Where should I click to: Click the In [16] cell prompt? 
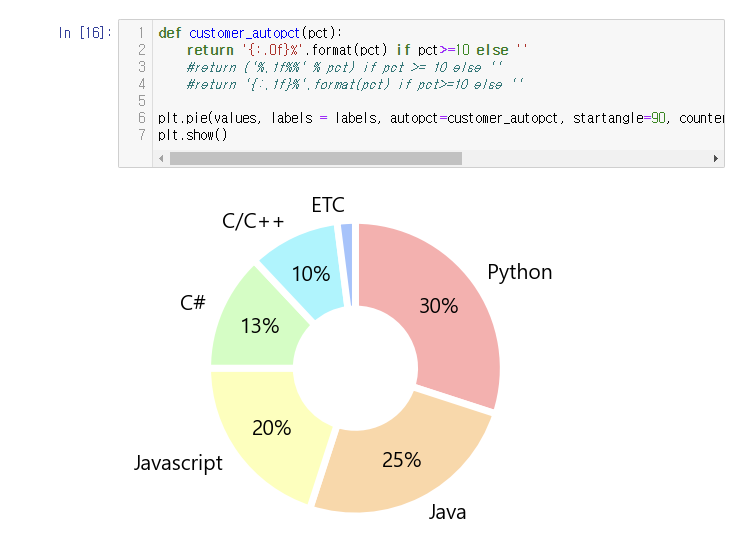pos(85,33)
